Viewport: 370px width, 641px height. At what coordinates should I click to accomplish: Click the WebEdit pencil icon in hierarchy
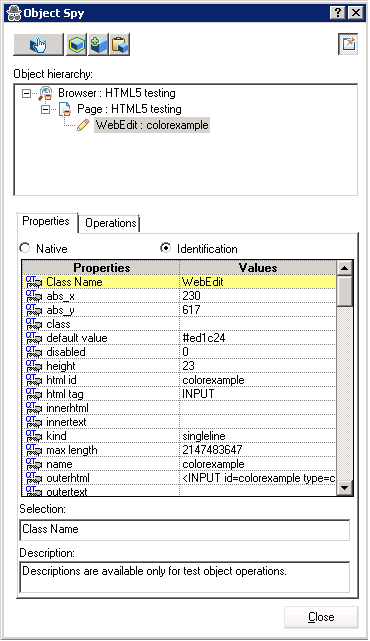click(83, 125)
